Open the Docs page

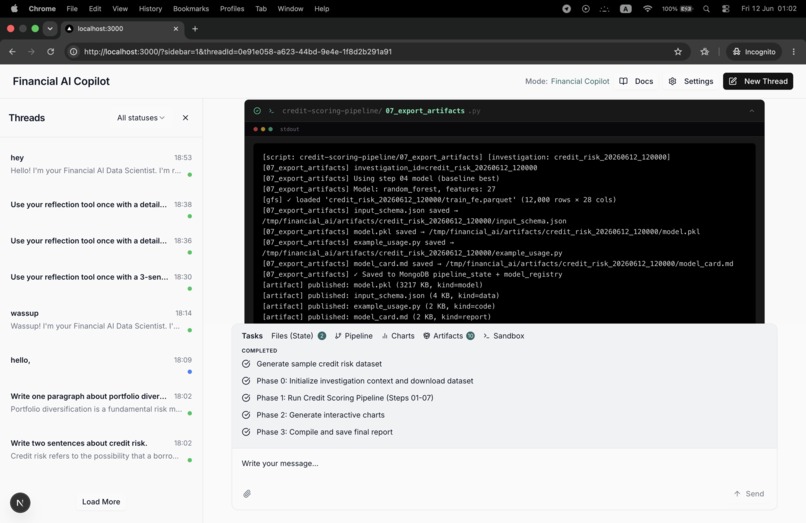point(636,81)
